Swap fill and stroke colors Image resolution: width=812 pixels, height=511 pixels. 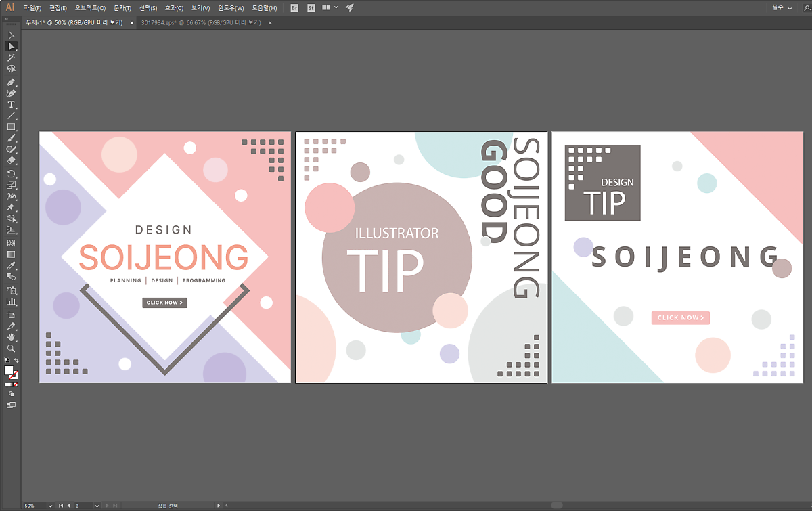[x=16, y=361]
